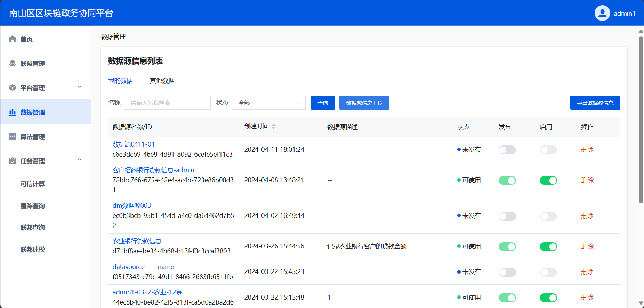Image resolution: width=644 pixels, height=308 pixels.
Task: Click the 2024-04-11 18:01:24 timestamp cell
Action: click(x=274, y=149)
